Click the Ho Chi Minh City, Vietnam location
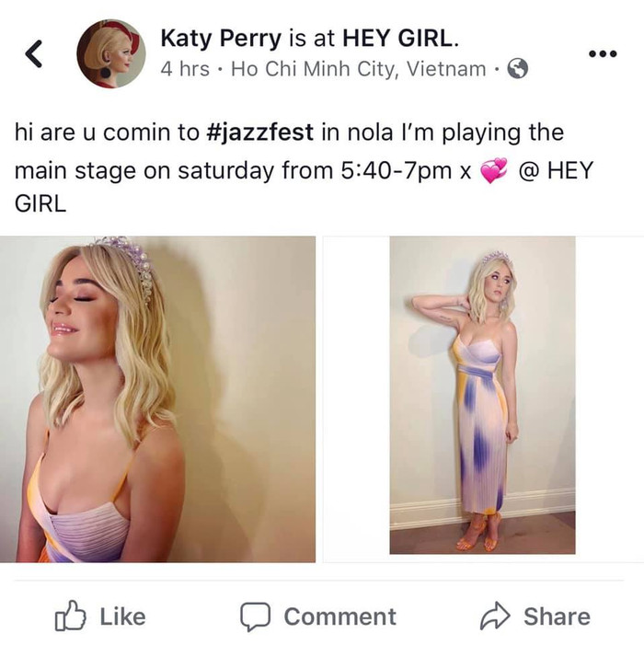Image resolution: width=644 pixels, height=645 pixels. pyautogui.click(x=358, y=69)
